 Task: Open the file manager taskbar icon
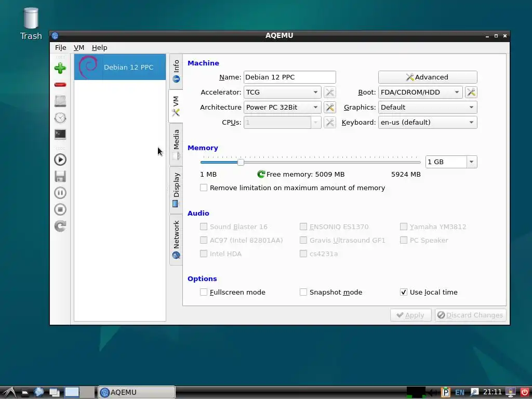pyautogui.click(x=25, y=393)
